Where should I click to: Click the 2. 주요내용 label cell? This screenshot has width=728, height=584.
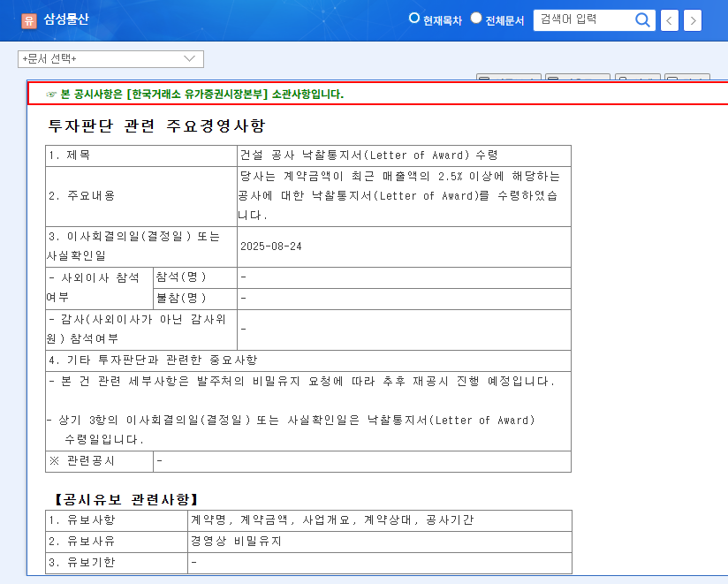pyautogui.click(x=141, y=196)
